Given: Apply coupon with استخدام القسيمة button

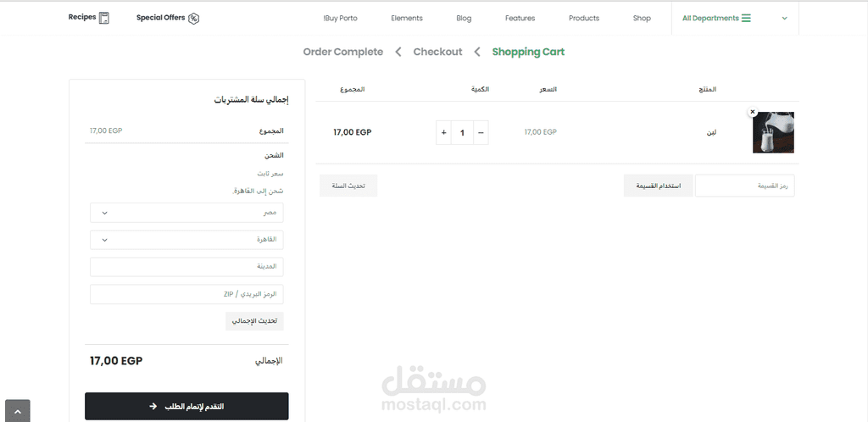Looking at the screenshot, I should (658, 186).
